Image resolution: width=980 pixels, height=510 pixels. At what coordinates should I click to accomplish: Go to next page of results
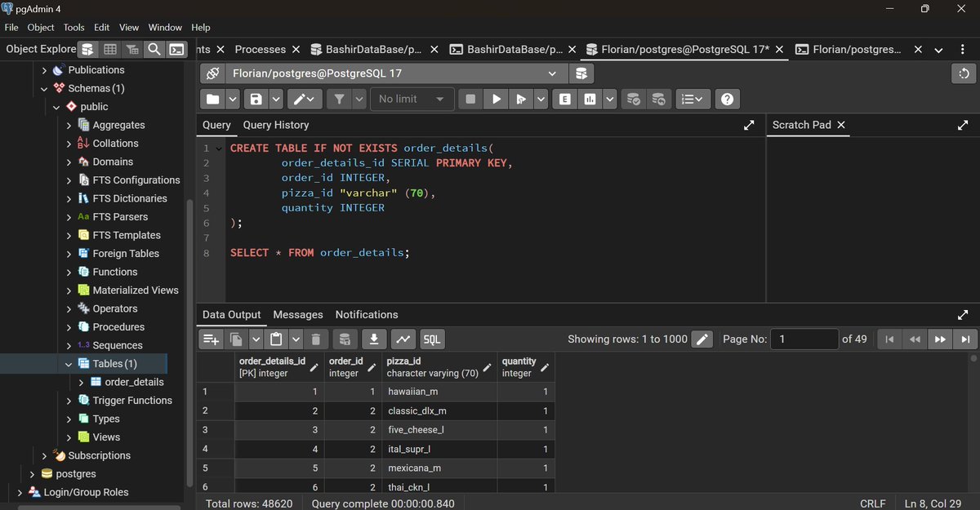940,339
